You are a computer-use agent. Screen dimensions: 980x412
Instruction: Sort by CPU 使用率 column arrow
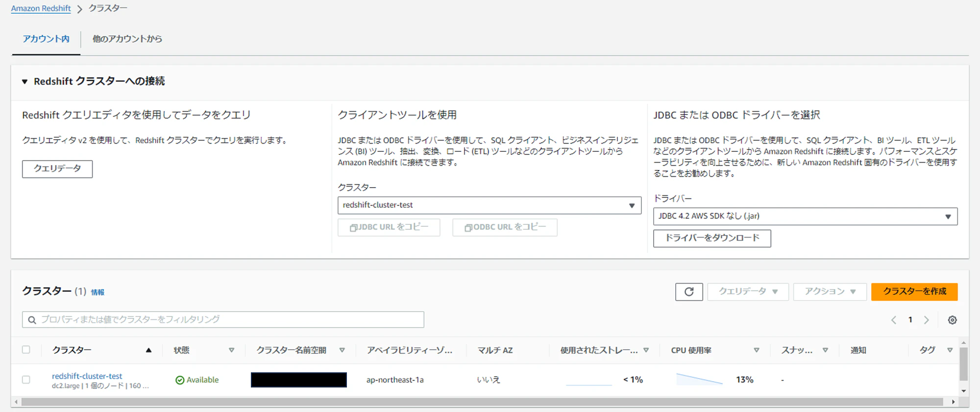click(x=757, y=350)
